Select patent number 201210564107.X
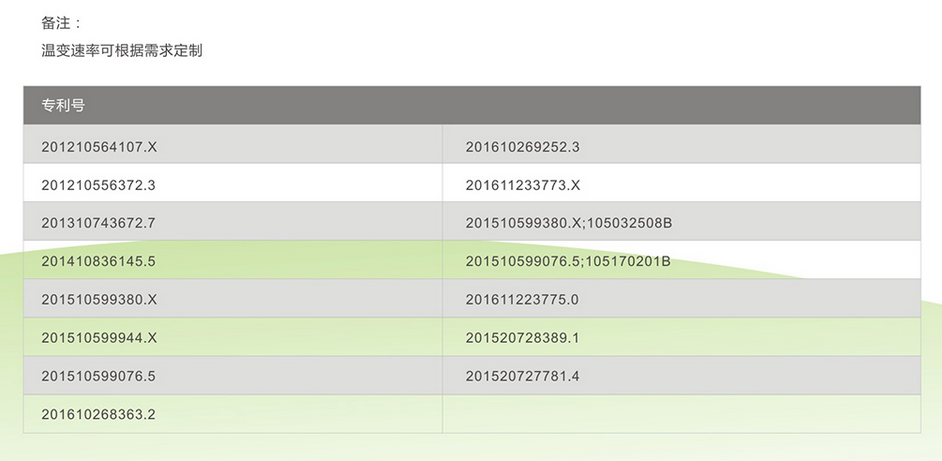Image resolution: width=942 pixels, height=461 pixels. point(99,147)
